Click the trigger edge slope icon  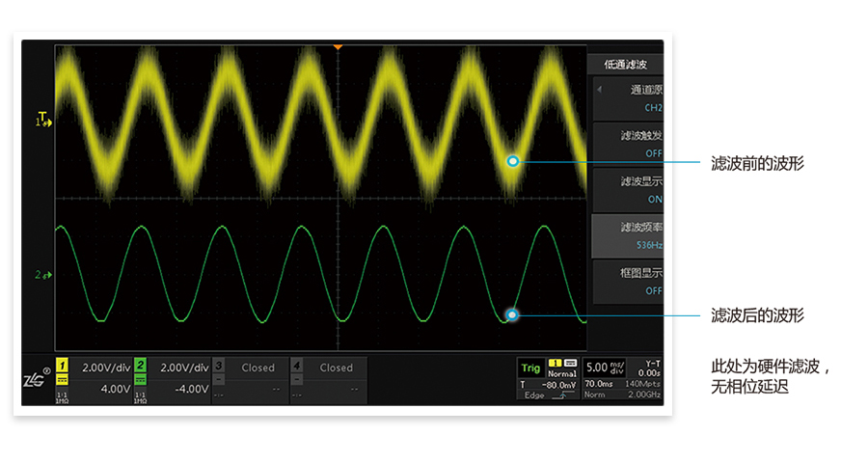tap(563, 395)
